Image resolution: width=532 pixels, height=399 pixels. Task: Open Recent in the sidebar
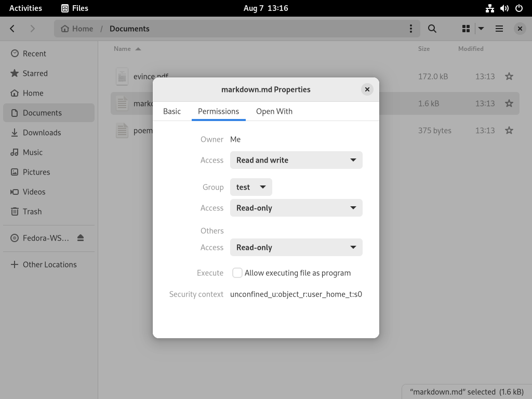coord(49,54)
